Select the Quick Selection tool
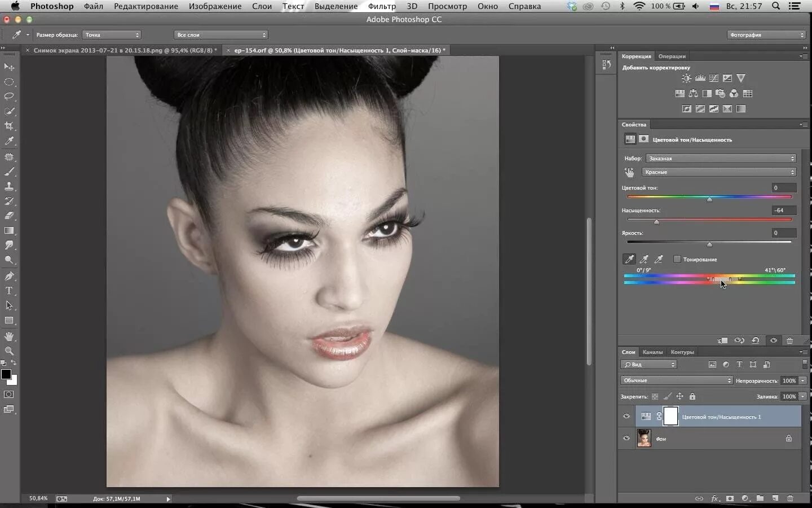The height and width of the screenshot is (508, 812). point(9,111)
